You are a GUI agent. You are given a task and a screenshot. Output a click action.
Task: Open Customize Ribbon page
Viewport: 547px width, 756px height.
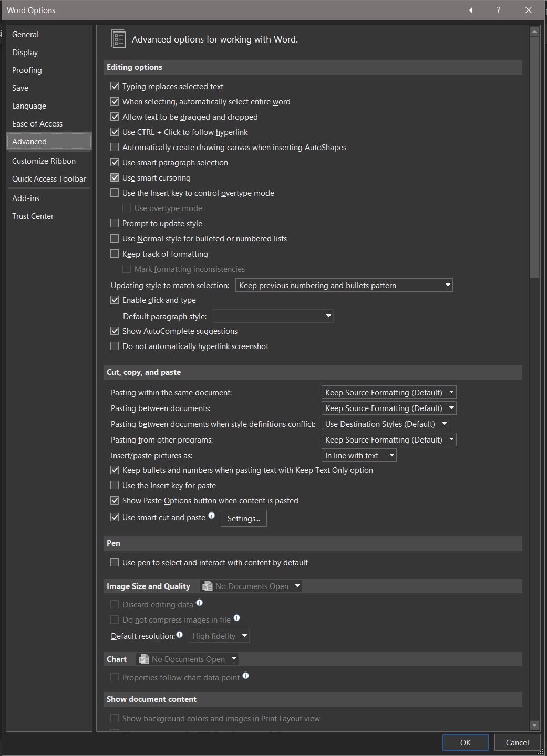pyautogui.click(x=49, y=161)
